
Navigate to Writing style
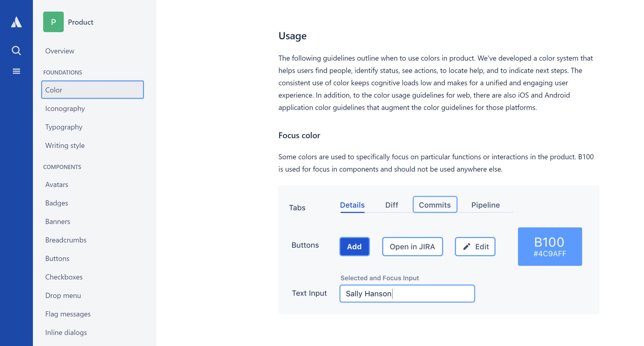65,145
